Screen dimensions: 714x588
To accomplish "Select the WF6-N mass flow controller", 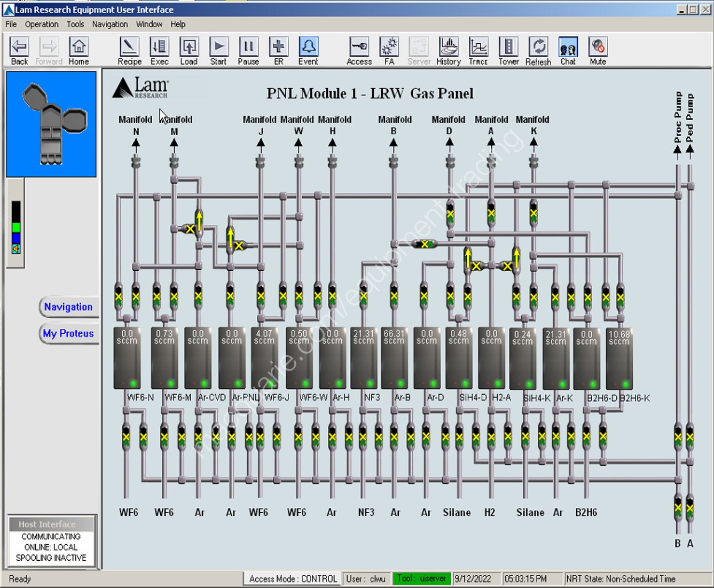I will (127, 358).
